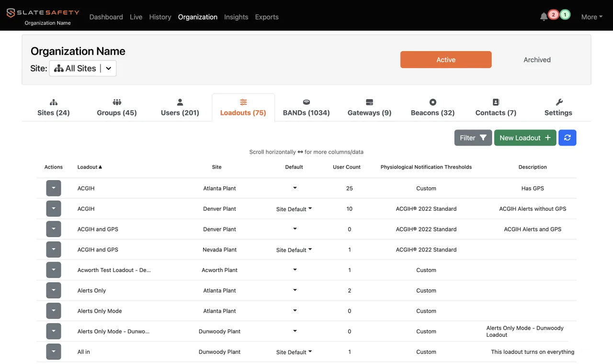Open the Live page

tap(136, 17)
